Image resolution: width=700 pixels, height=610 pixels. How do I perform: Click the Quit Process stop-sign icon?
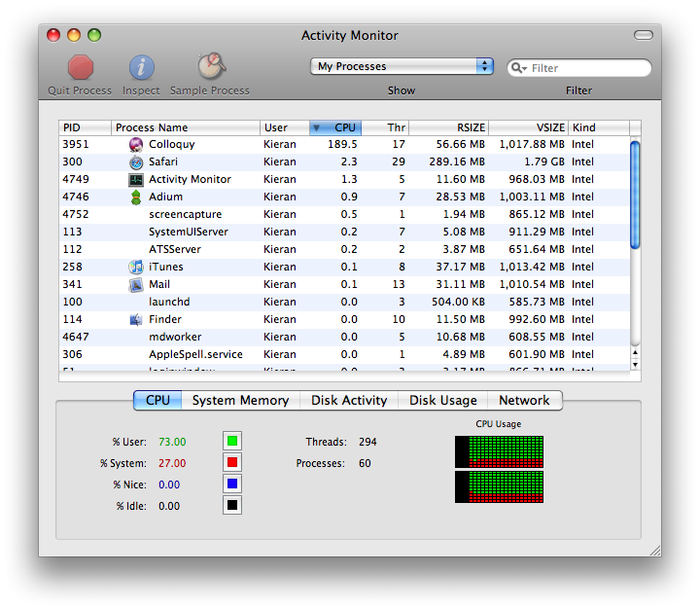click(81, 67)
